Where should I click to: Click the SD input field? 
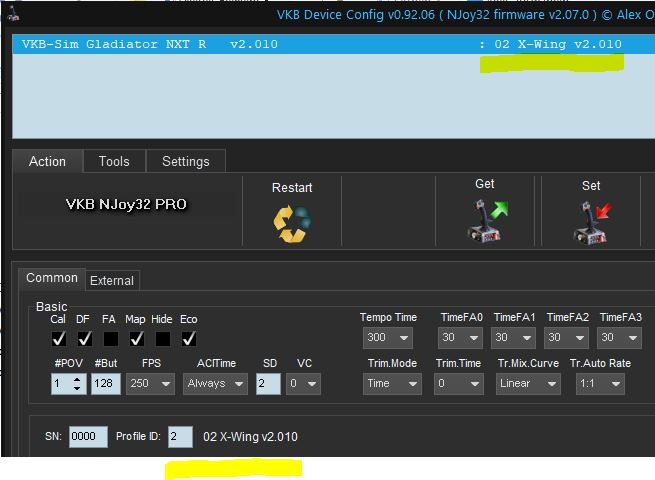click(x=268, y=383)
